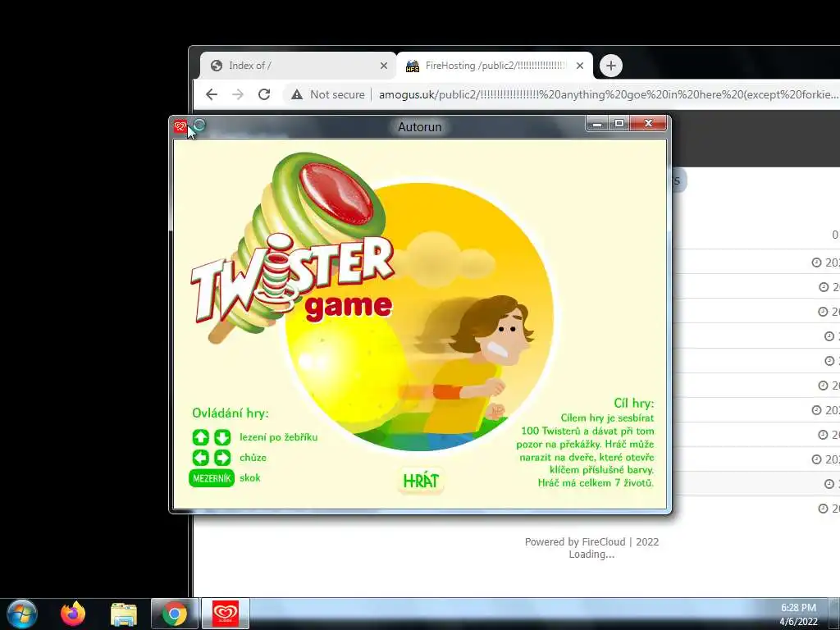The height and width of the screenshot is (630, 840).
Task: Click the amogus.uk address bar
Action: [608, 94]
